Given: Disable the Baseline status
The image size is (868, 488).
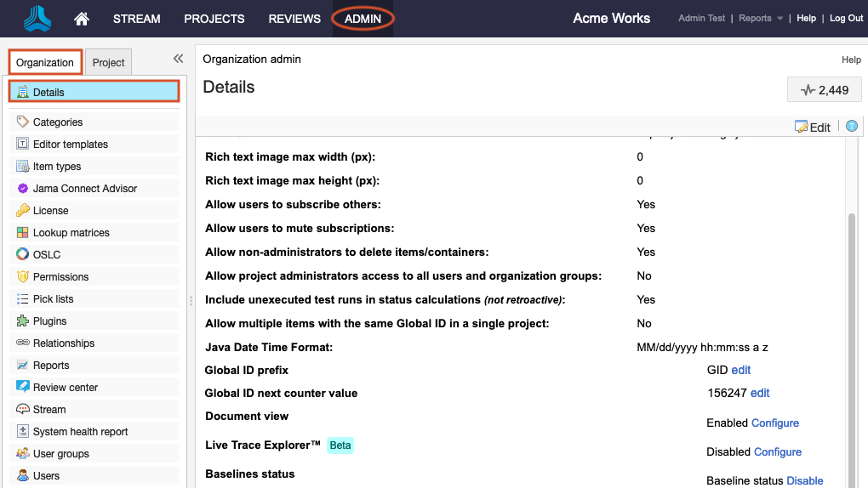Looking at the screenshot, I should pos(805,480).
